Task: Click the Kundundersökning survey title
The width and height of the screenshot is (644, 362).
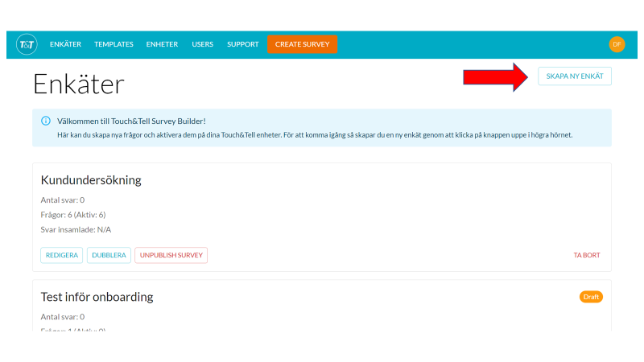Action: pyautogui.click(x=91, y=180)
